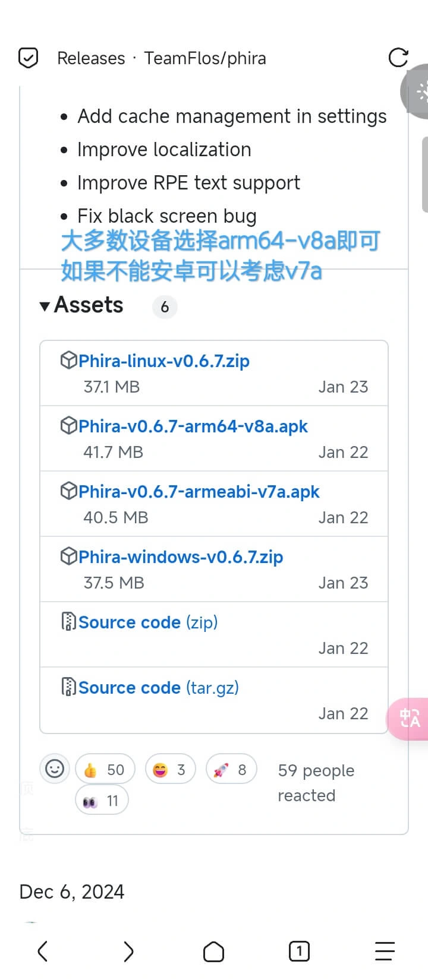Open the tab switcher showing 1
Viewport: 428px width, 980px height.
(298, 951)
